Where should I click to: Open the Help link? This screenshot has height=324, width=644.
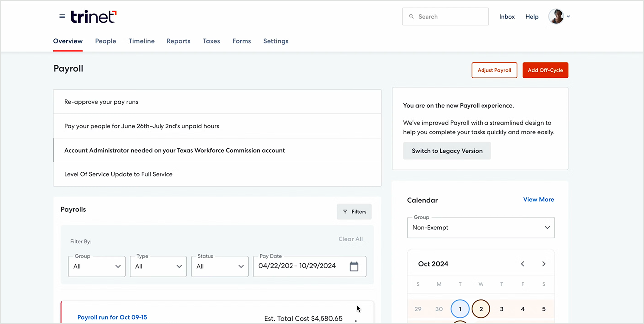(532, 17)
